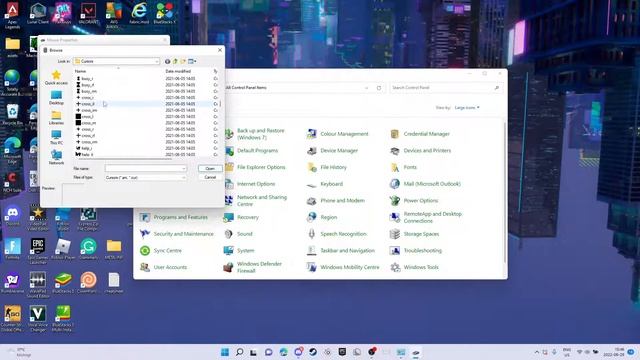
Task: Open Device Manager icon in Control Panel
Action: coord(312,151)
